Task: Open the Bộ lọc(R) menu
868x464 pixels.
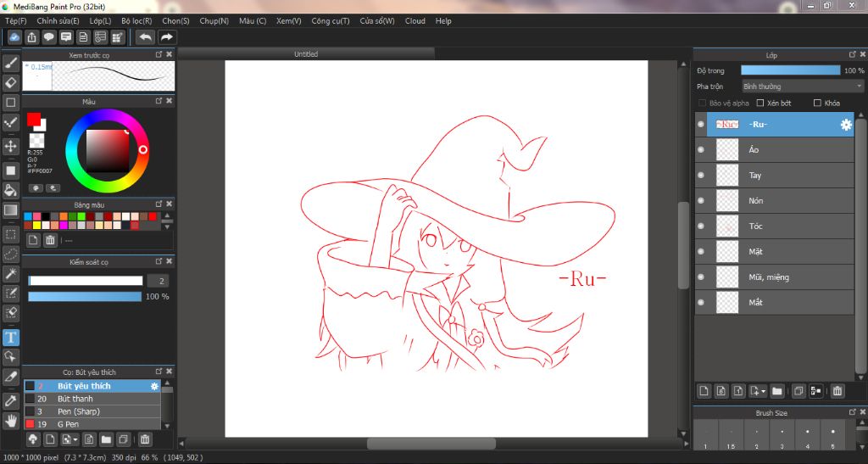Action: click(136, 20)
